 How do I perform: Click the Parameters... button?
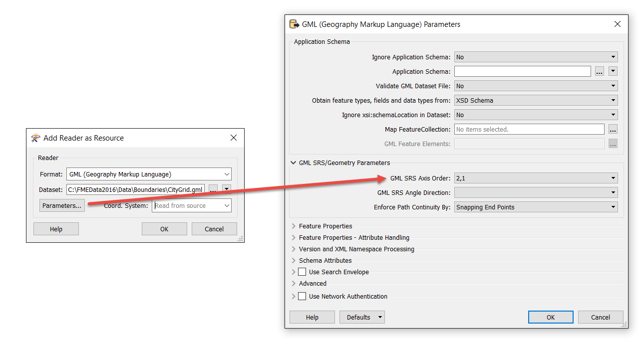tap(61, 205)
